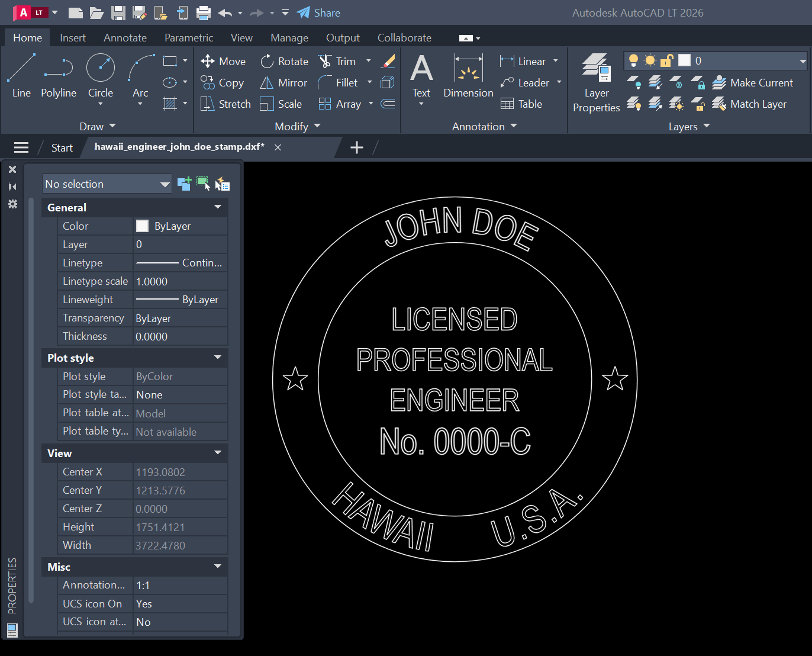This screenshot has height=656, width=812.
Task: Select the Line draw tool
Action: pyautogui.click(x=21, y=75)
